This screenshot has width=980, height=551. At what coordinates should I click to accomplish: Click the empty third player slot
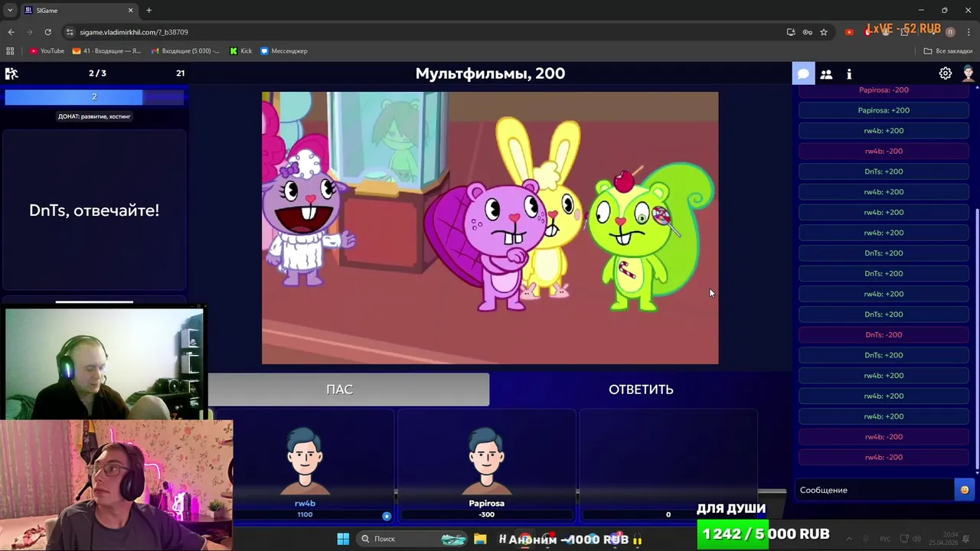coord(668,465)
